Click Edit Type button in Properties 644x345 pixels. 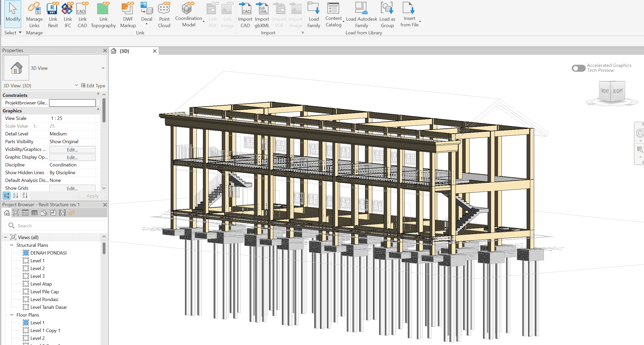pos(93,86)
